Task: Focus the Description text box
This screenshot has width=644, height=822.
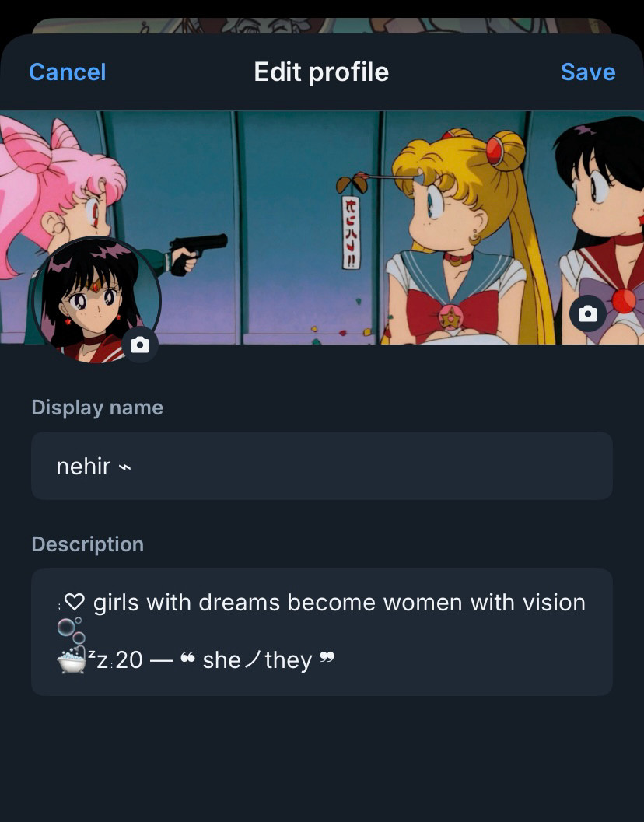Action: (x=322, y=632)
